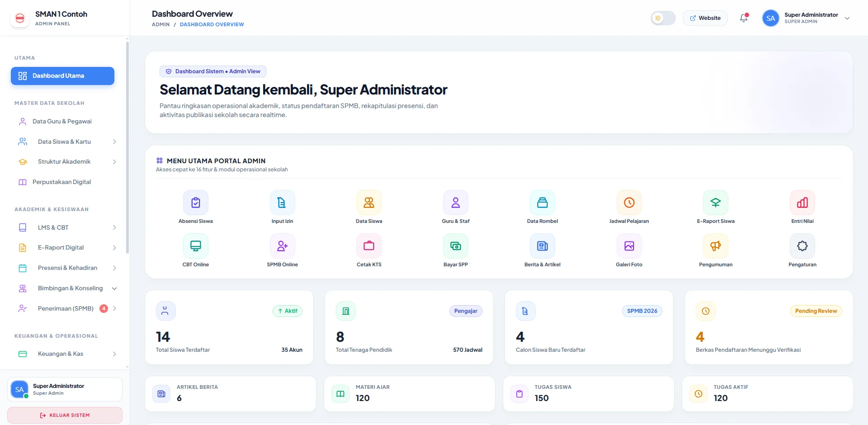
Task: Open Super Administrator account dropdown
Action: click(807, 18)
